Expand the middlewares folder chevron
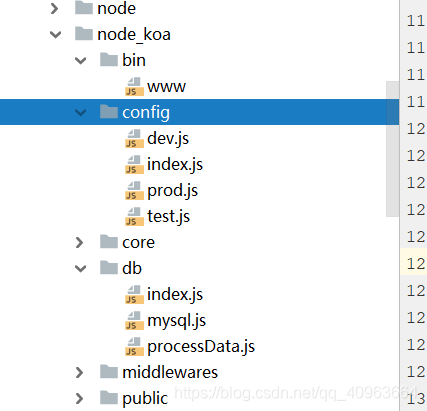The height and width of the screenshot is (411, 427). (x=80, y=372)
